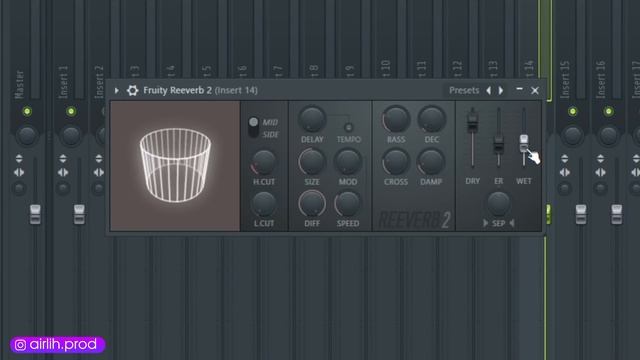Viewport: 640px width, 360px height.
Task: Click the Master track volume fader
Action: coord(35,214)
